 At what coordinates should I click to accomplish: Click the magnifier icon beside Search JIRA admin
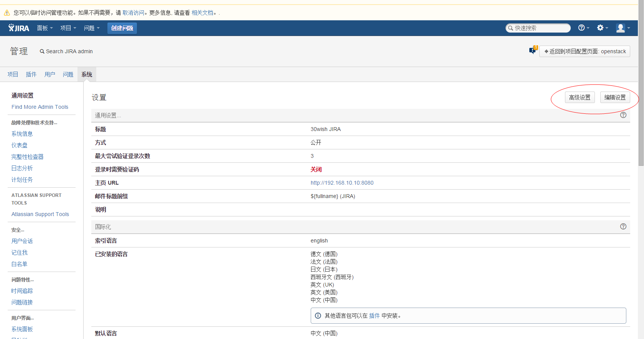point(42,51)
